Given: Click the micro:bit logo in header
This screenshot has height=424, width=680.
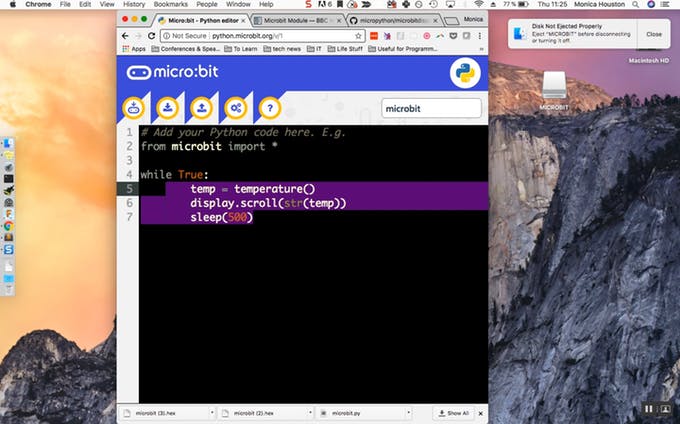Looking at the screenshot, I should coord(173,72).
